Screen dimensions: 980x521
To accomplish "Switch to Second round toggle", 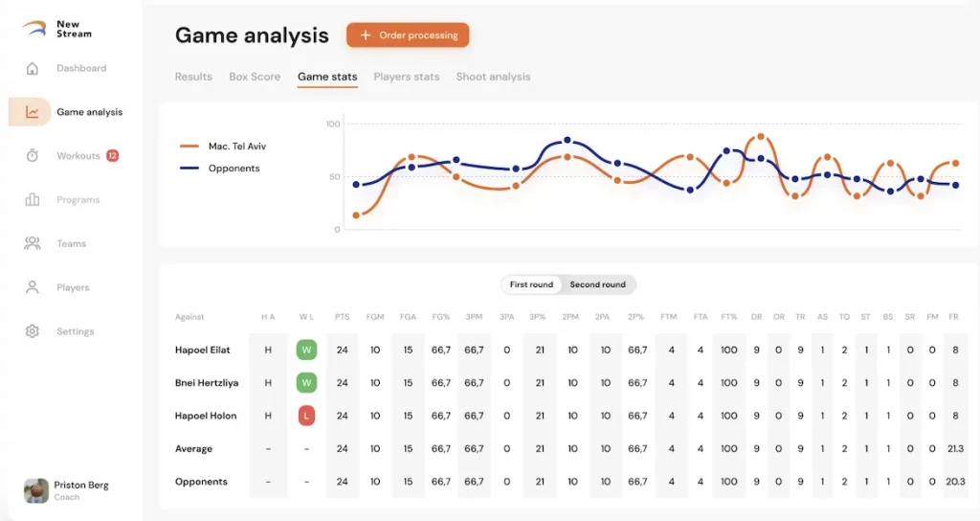I will coord(597,284).
